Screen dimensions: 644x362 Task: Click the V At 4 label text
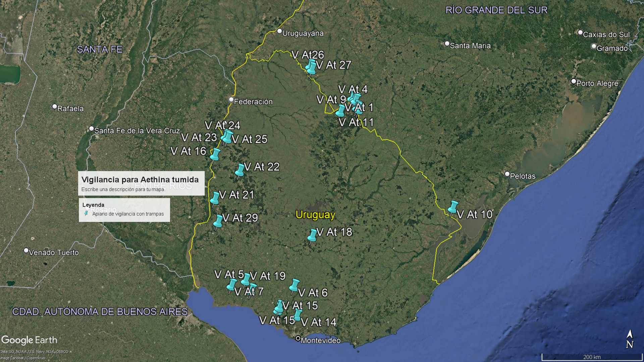pyautogui.click(x=353, y=89)
